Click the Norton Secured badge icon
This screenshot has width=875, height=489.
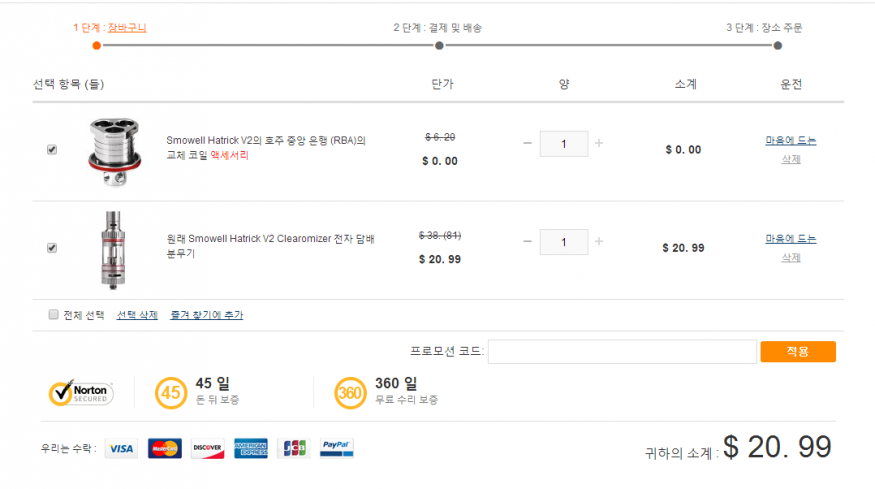tap(81, 392)
